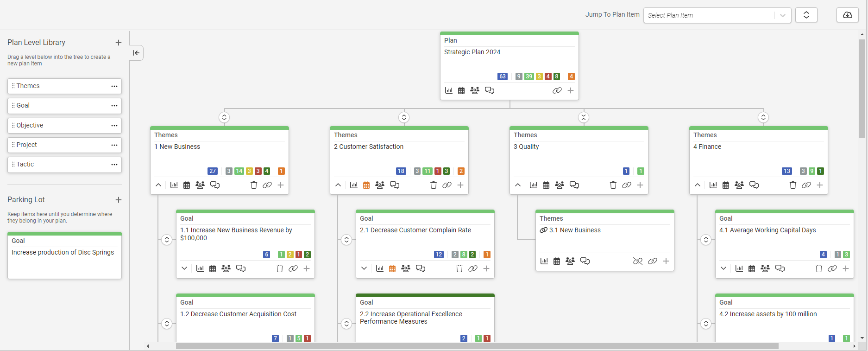
Task: Open chart icon on Strategic Plan 2024 card
Action: (x=449, y=90)
